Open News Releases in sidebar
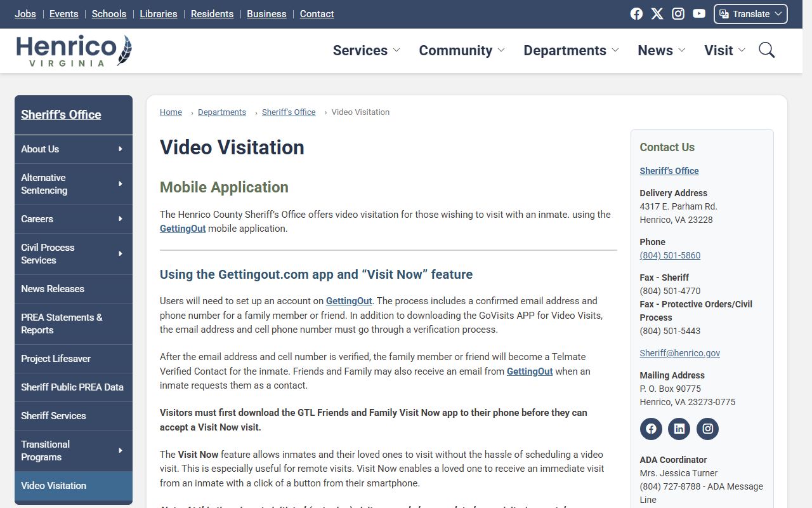Image resolution: width=812 pixels, height=508 pixels. pyautogui.click(x=74, y=289)
